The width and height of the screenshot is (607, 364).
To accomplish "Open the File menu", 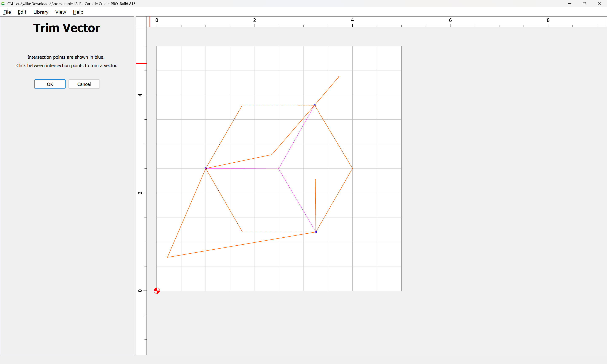I will (7, 12).
